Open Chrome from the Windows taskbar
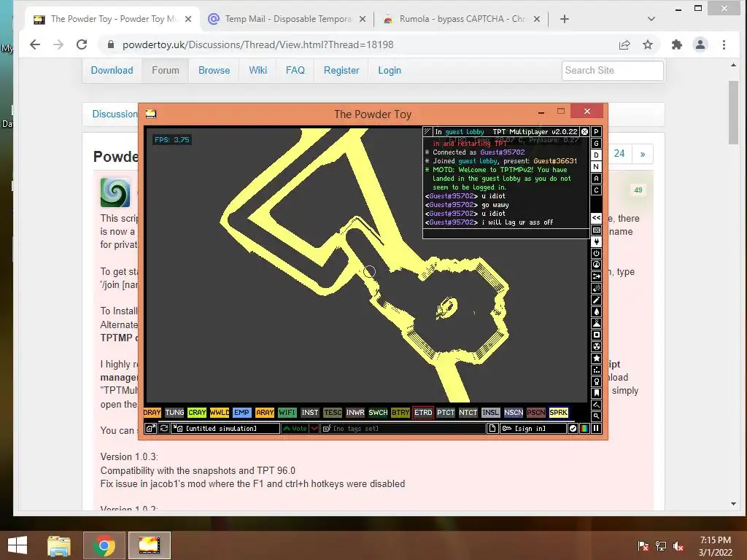Image resolution: width=747 pixels, height=560 pixels. pyautogui.click(x=104, y=545)
